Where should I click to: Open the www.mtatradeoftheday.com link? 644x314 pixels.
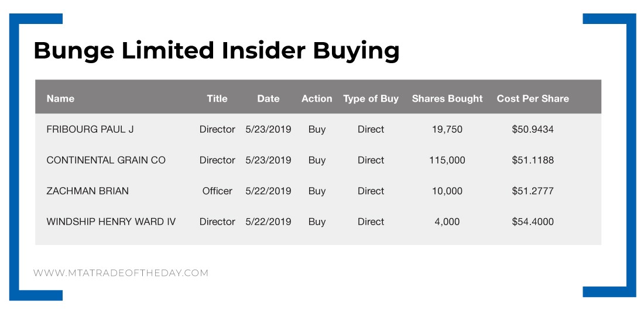(121, 273)
